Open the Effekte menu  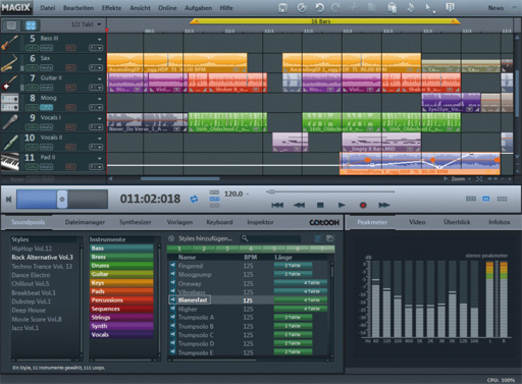(111, 8)
